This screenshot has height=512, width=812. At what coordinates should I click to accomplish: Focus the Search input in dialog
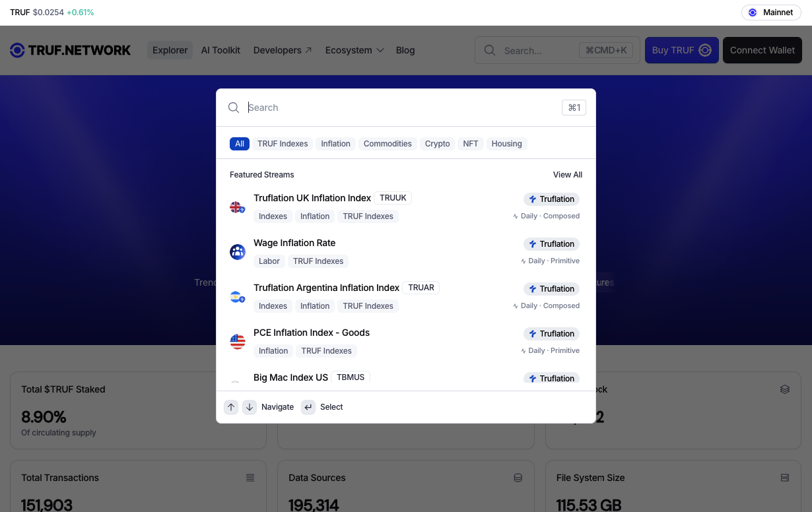(396, 108)
